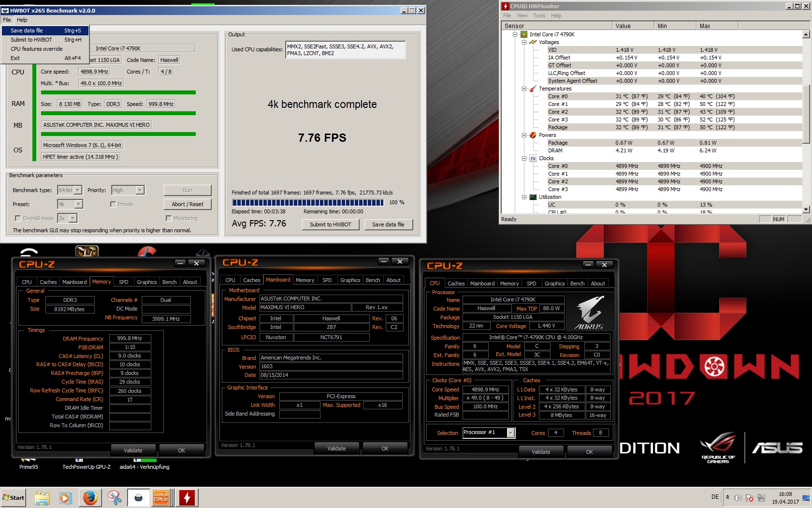Choose CPU features override menu entry
The image size is (812, 508).
point(45,49)
